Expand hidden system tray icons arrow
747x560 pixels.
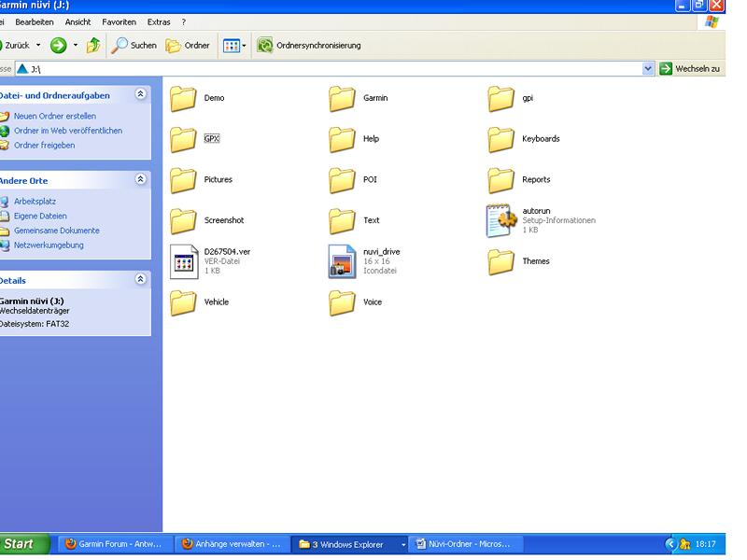[x=670, y=544]
